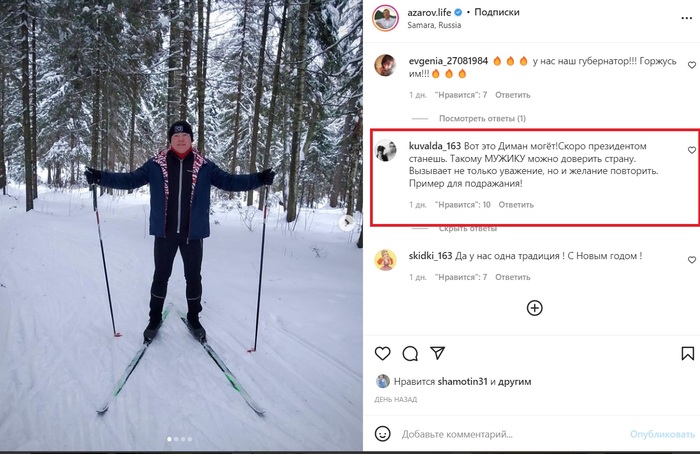Image resolution: width=700 pixels, height=454 pixels.
Task: Save the post with the bookmark icon
Action: pos(688,353)
